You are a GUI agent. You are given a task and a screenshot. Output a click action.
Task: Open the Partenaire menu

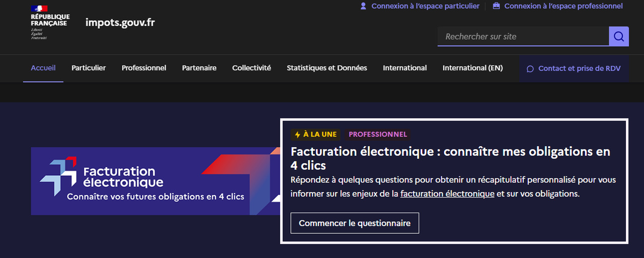(199, 68)
